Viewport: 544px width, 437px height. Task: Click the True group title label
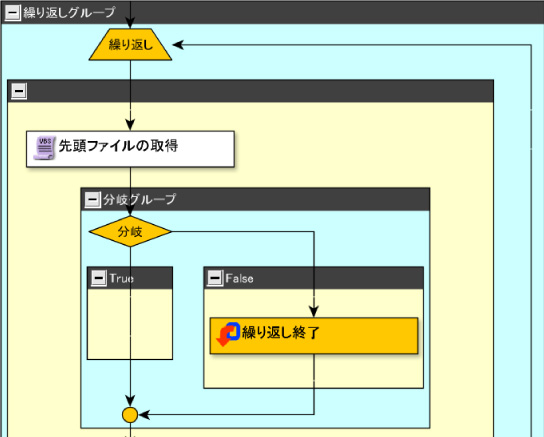pos(121,278)
